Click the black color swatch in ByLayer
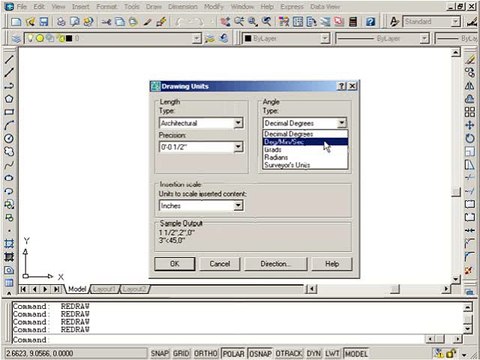Image resolution: width=480 pixels, height=360 pixels. coord(248,38)
